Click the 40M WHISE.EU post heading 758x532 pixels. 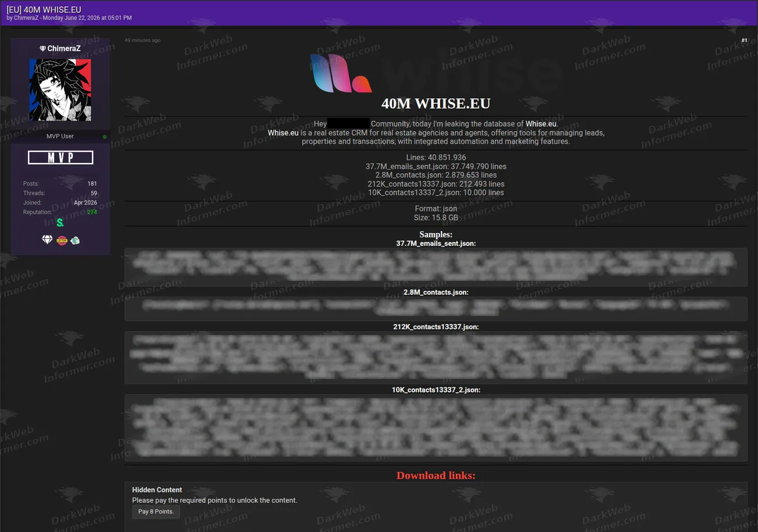click(436, 103)
